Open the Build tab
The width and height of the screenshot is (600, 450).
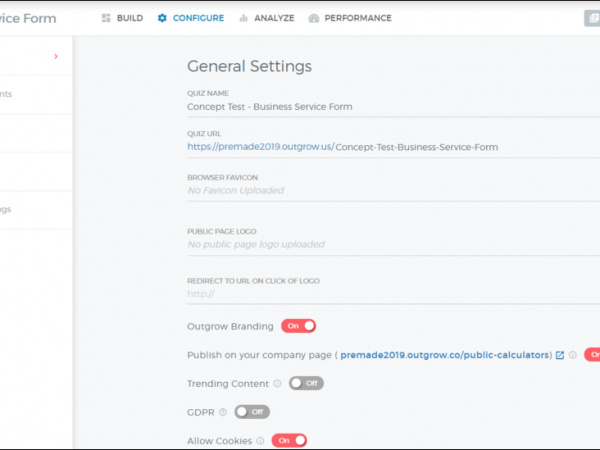pos(122,18)
